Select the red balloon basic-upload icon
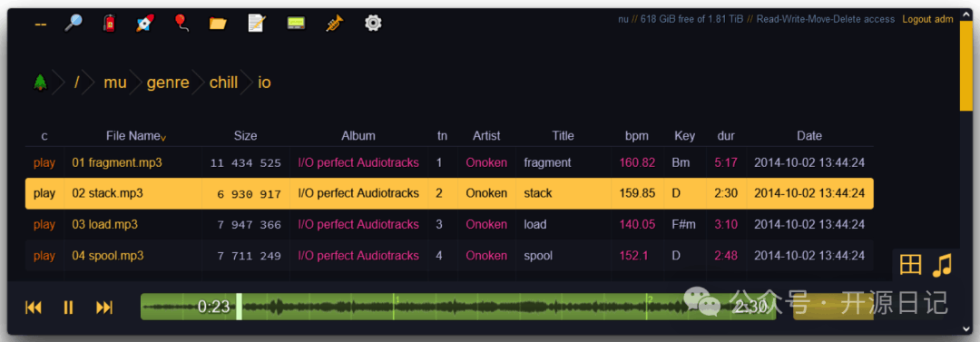Image resolution: width=980 pixels, height=342 pixels. click(181, 24)
